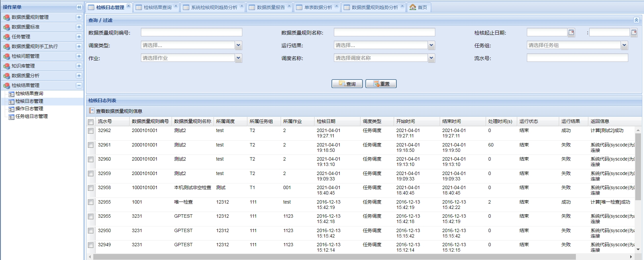
Task: Check the row with 流水号 32961
Action: [x=91, y=145]
